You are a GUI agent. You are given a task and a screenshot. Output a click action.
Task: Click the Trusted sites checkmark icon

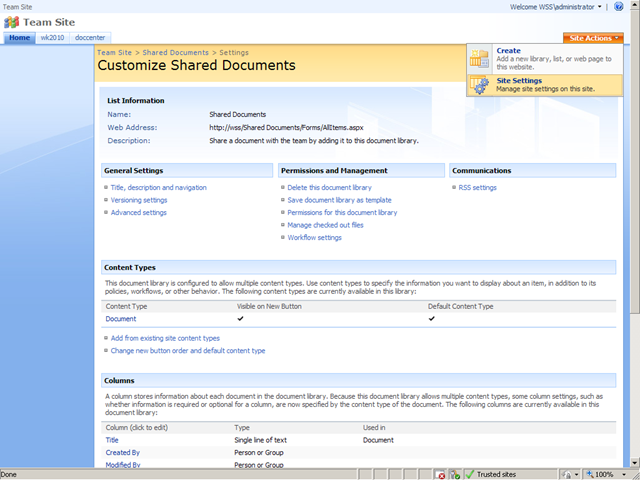pos(470,474)
